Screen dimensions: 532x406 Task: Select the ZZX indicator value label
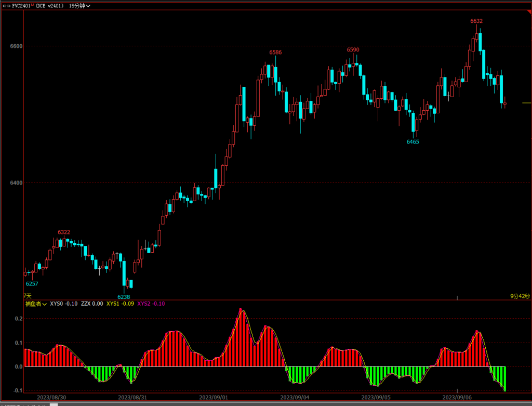(x=92, y=304)
